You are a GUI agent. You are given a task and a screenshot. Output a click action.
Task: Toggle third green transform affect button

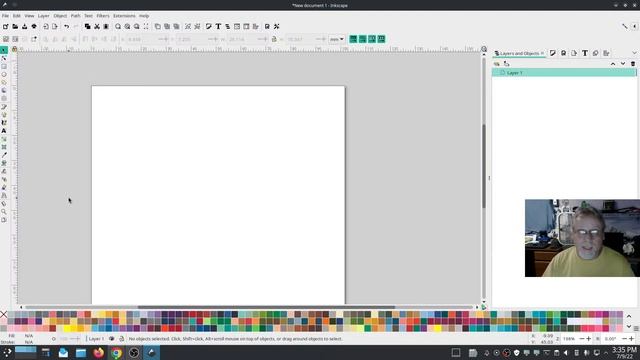(372, 39)
